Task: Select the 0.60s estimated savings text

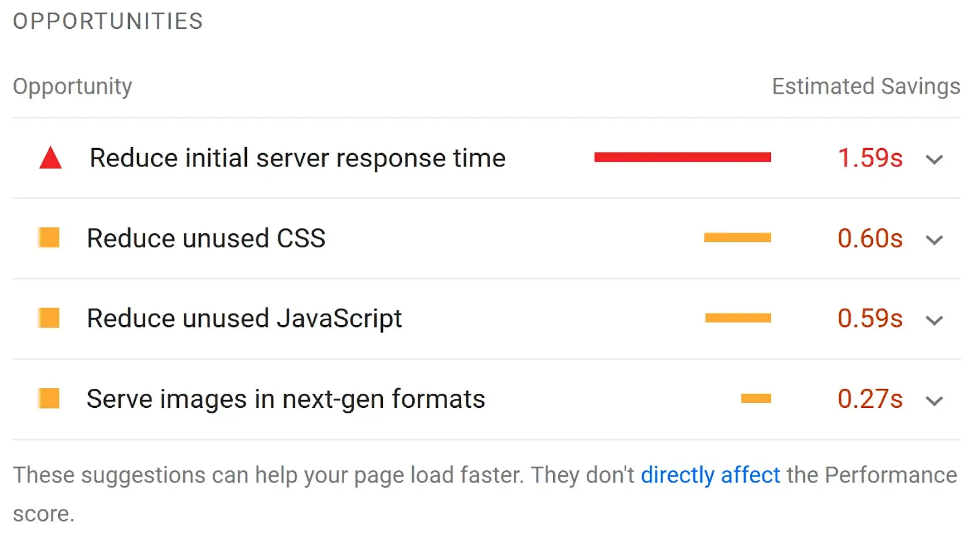Action: (870, 239)
